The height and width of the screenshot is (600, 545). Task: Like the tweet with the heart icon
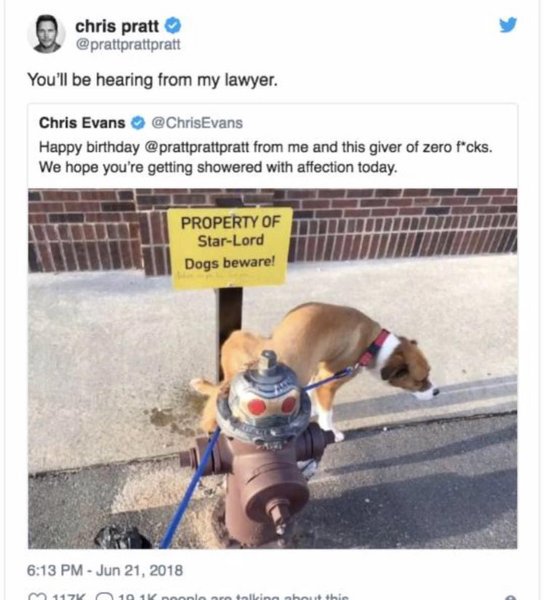click(36, 597)
